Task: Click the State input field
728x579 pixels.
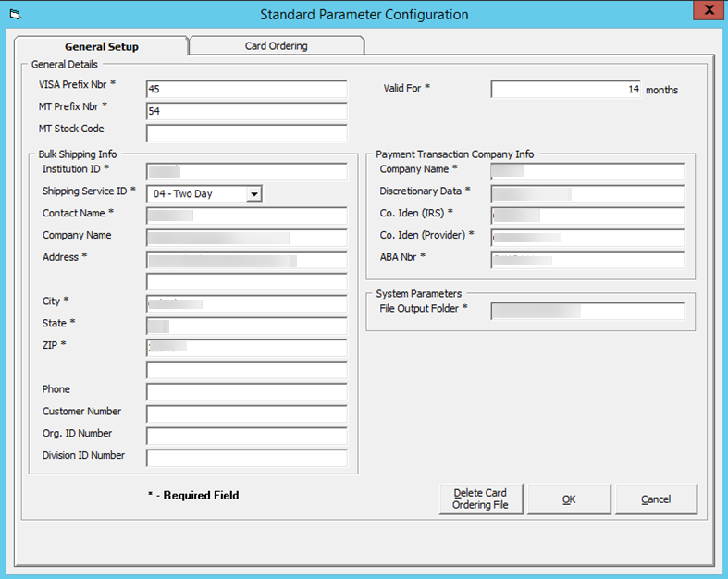Action: click(247, 326)
